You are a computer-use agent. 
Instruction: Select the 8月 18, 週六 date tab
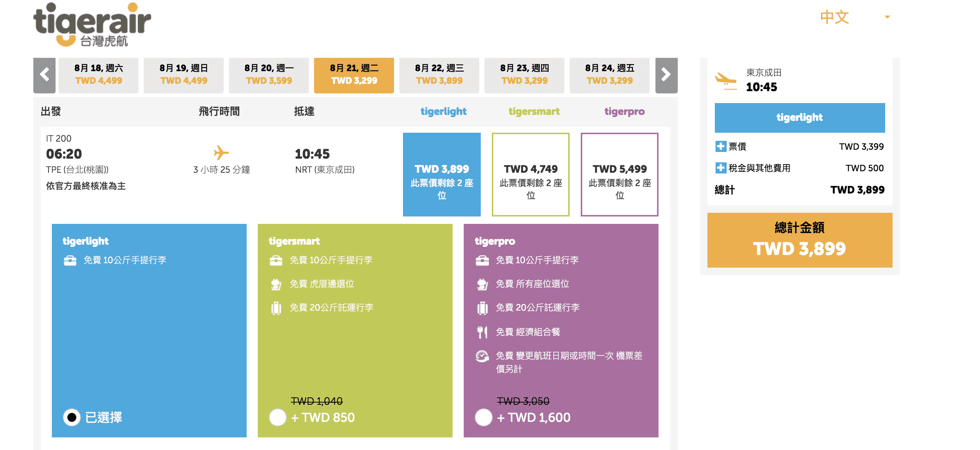click(x=99, y=75)
